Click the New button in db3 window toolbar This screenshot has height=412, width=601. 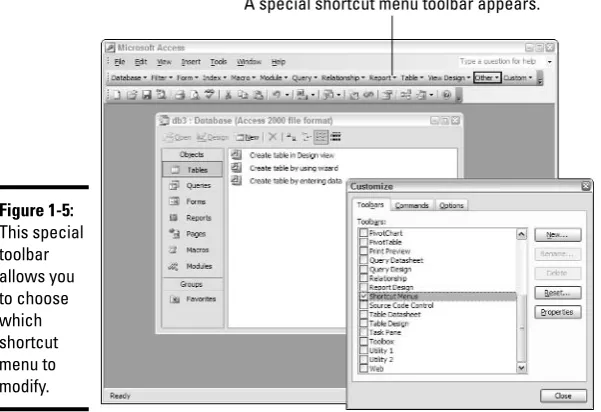coord(248,137)
